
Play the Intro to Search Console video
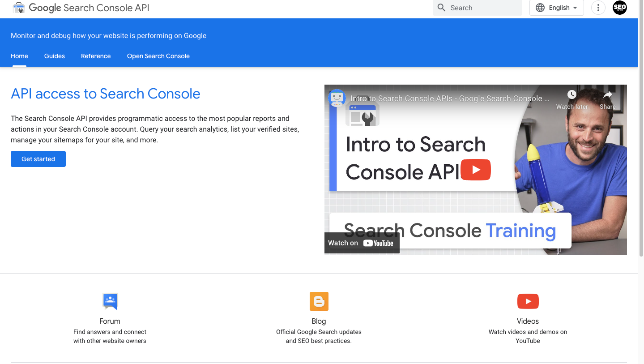[476, 170]
